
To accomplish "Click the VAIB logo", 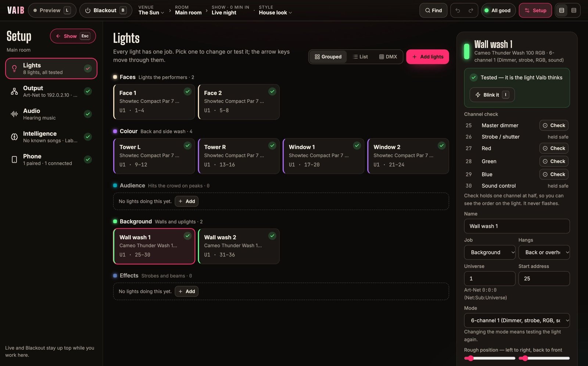I will pos(15,10).
